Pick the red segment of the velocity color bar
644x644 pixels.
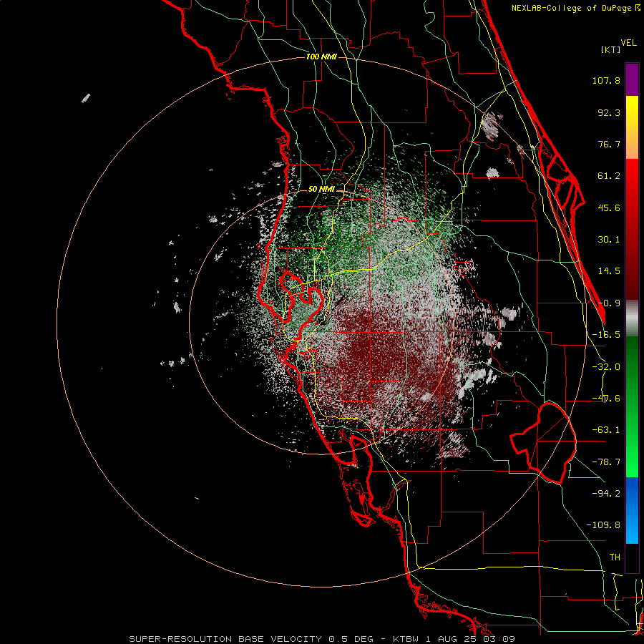click(x=632, y=229)
